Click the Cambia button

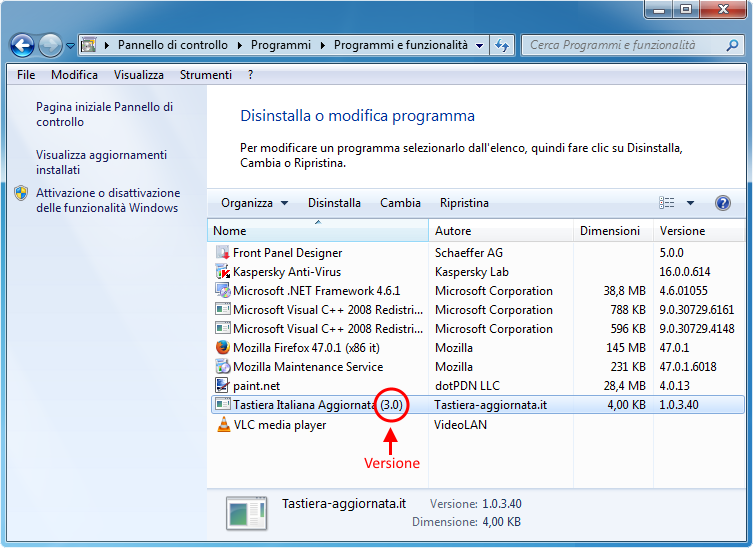401,203
